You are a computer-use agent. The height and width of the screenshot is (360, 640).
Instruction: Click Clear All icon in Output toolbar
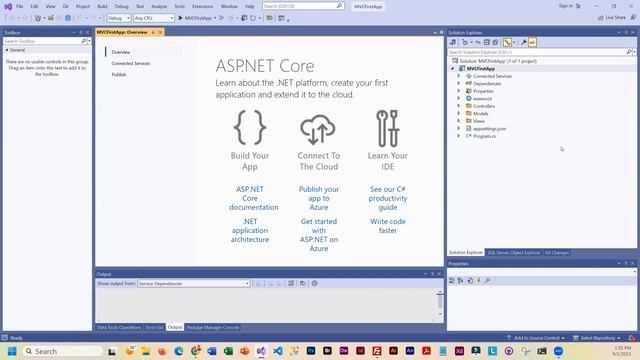291,283
